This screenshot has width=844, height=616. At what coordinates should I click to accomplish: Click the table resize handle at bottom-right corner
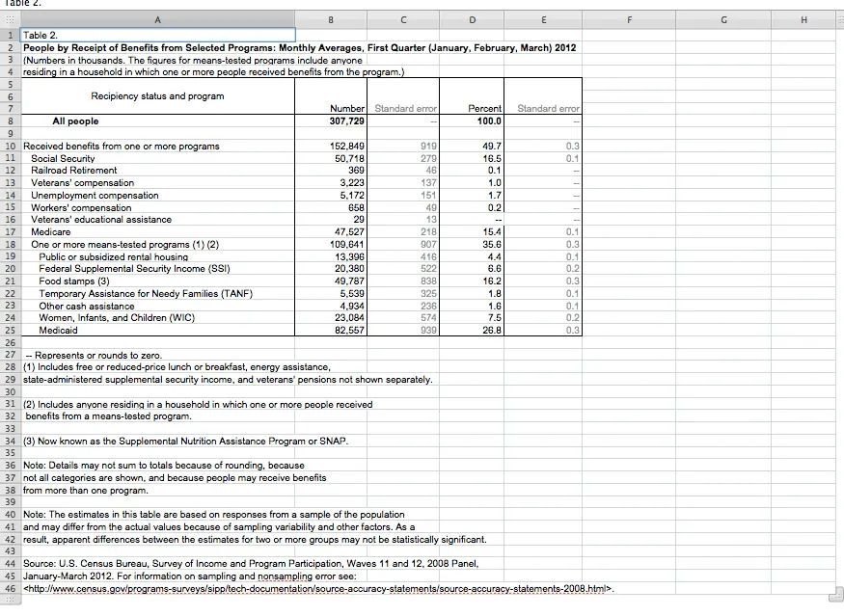[x=837, y=594]
